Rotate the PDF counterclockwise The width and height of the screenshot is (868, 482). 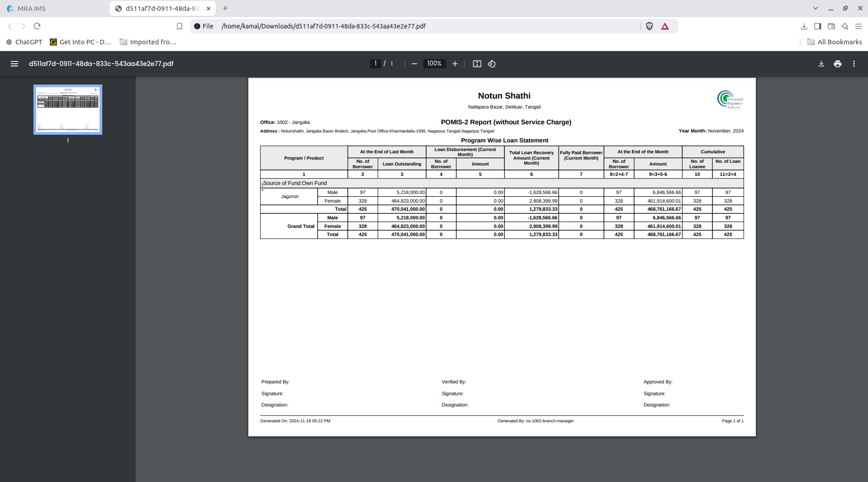pyautogui.click(x=492, y=64)
